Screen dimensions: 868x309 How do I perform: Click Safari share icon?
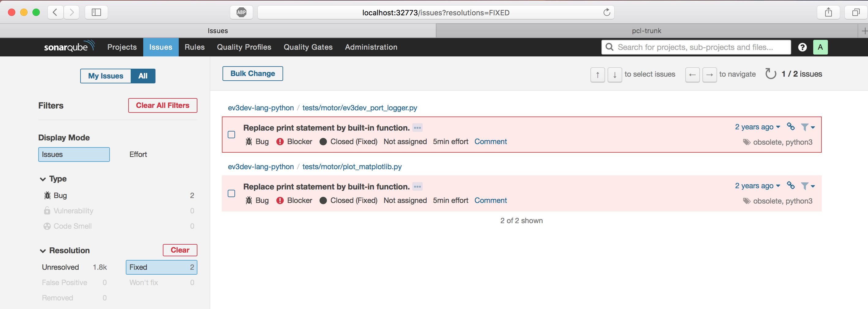[x=828, y=13]
